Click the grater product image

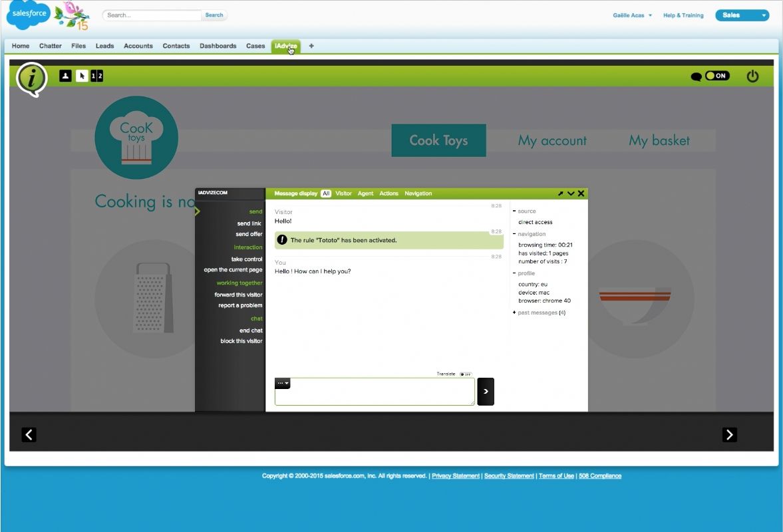pos(153,298)
